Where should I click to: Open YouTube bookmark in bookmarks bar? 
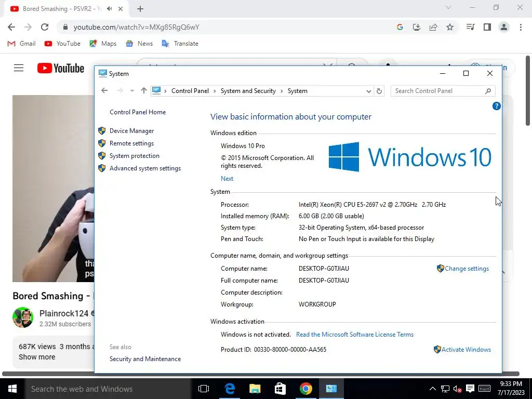point(62,44)
